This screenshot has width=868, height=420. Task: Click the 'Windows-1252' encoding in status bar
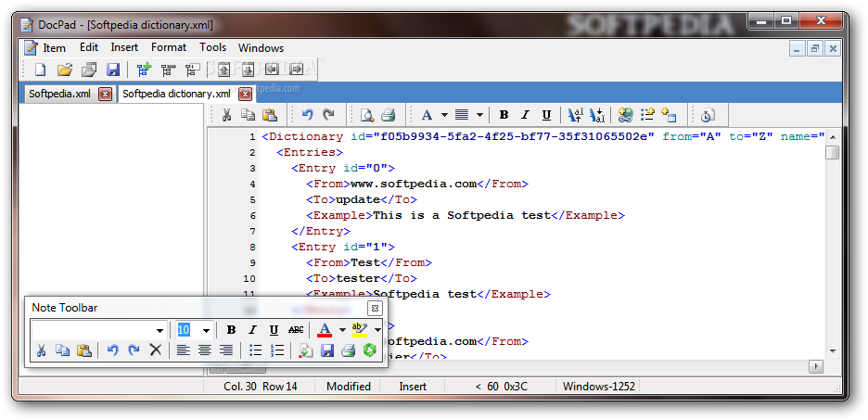coord(598,387)
